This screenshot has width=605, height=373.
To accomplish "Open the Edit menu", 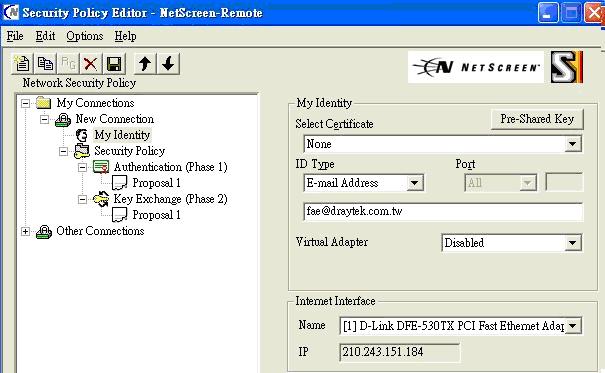I will 45,36.
